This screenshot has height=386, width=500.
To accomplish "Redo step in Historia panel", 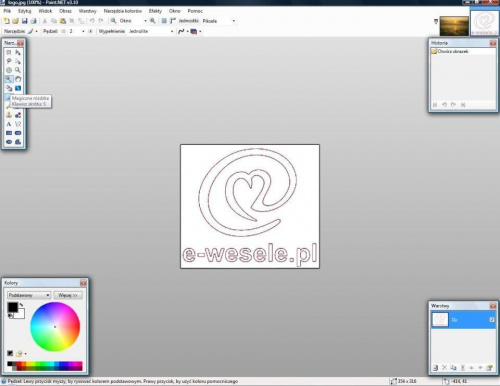I will pos(453,105).
